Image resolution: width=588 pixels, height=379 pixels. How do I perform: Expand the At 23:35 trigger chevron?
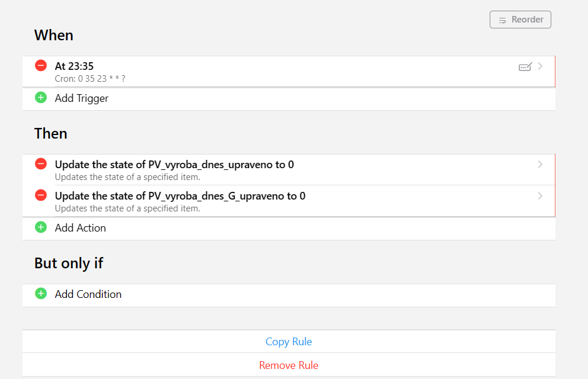click(540, 66)
